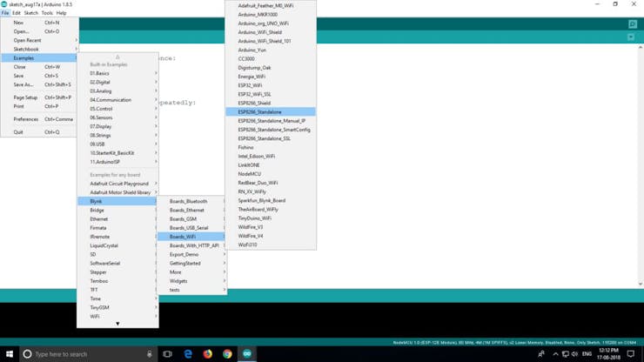
Task: Expand the Adafruit Circuit Playground examples
Action: (117, 184)
